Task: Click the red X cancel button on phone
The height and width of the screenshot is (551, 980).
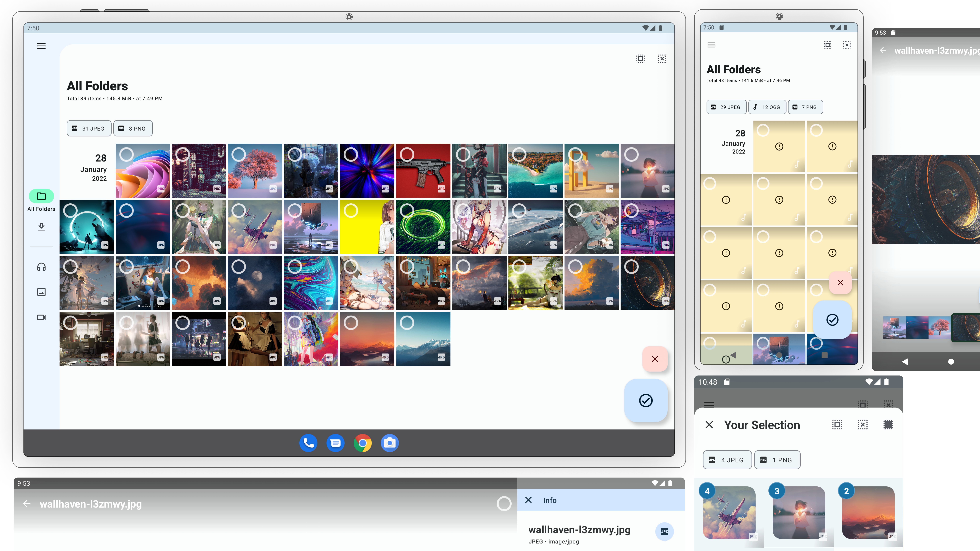Action: tap(840, 283)
